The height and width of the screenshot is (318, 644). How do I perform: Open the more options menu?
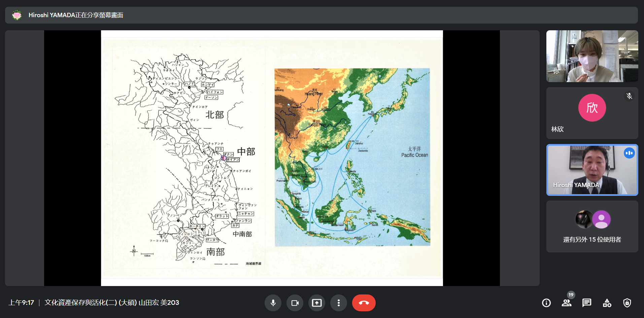339,303
